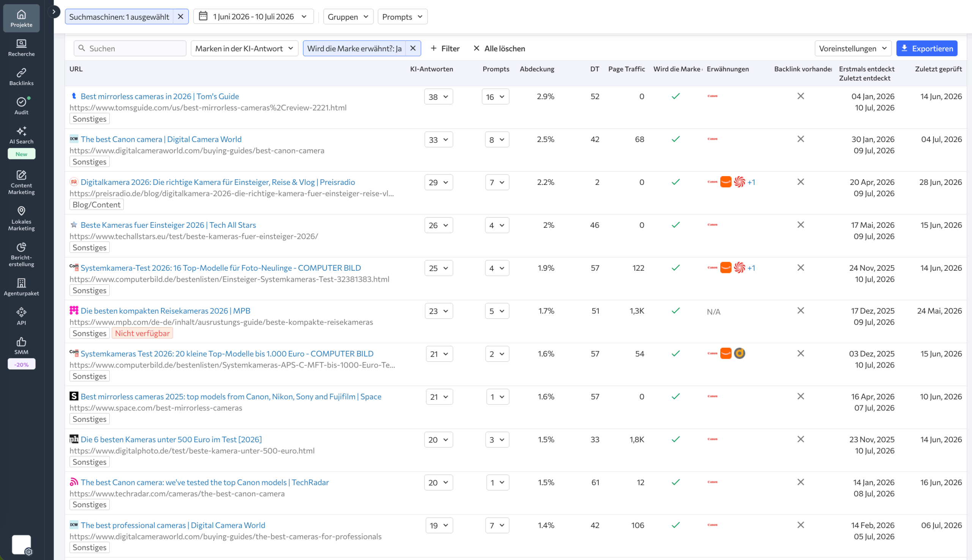Click the 'Nicht verfügbar' tag in MPB row

(142, 333)
